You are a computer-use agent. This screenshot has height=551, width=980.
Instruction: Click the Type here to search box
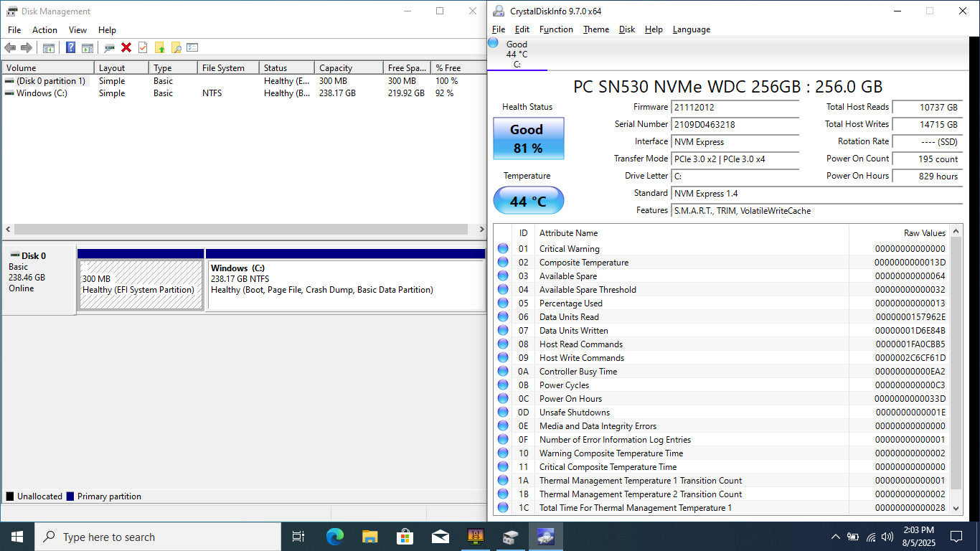pyautogui.click(x=158, y=537)
